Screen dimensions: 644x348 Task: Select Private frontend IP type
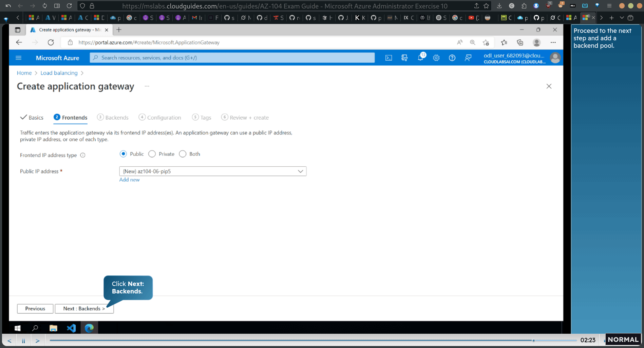(x=152, y=154)
